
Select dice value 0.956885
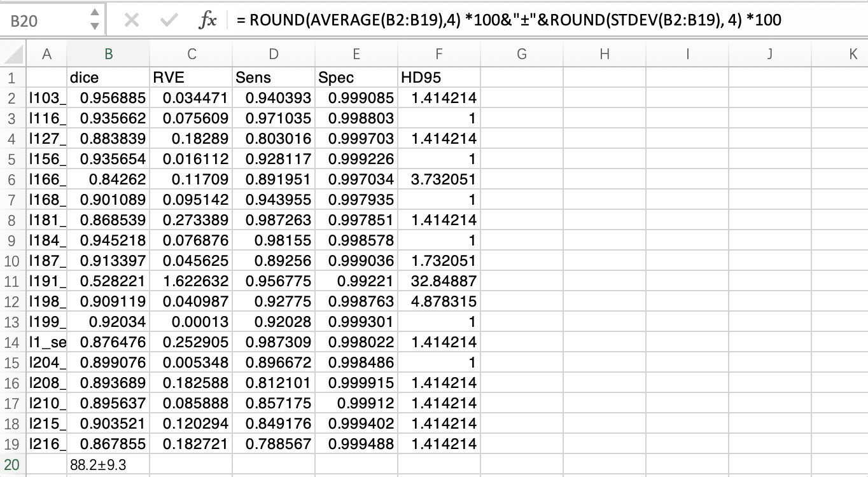pos(108,98)
